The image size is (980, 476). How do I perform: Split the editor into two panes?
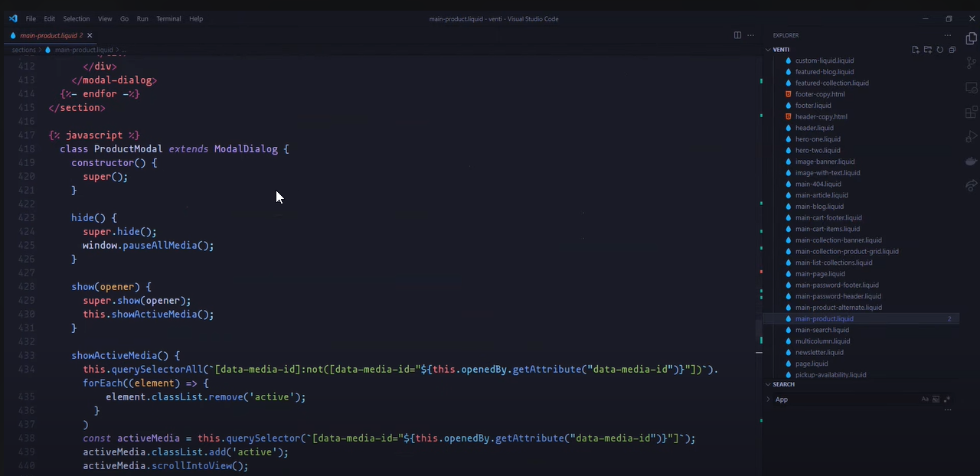(x=737, y=35)
